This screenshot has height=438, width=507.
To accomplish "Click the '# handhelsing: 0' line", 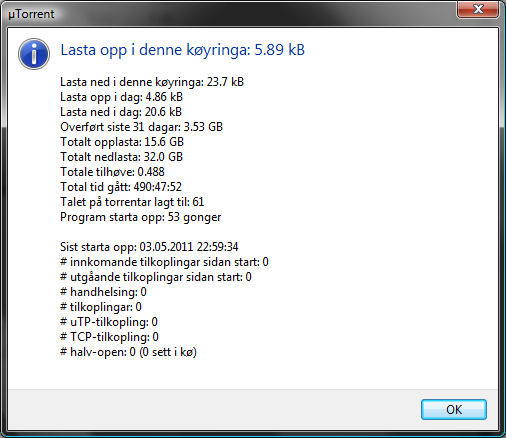I will (x=103, y=292).
